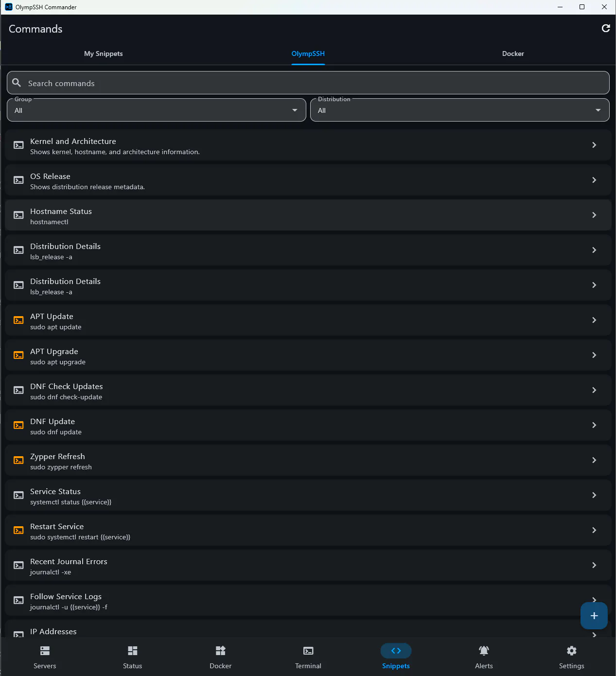Open the Group filter dropdown
616x676 pixels.
(x=157, y=110)
